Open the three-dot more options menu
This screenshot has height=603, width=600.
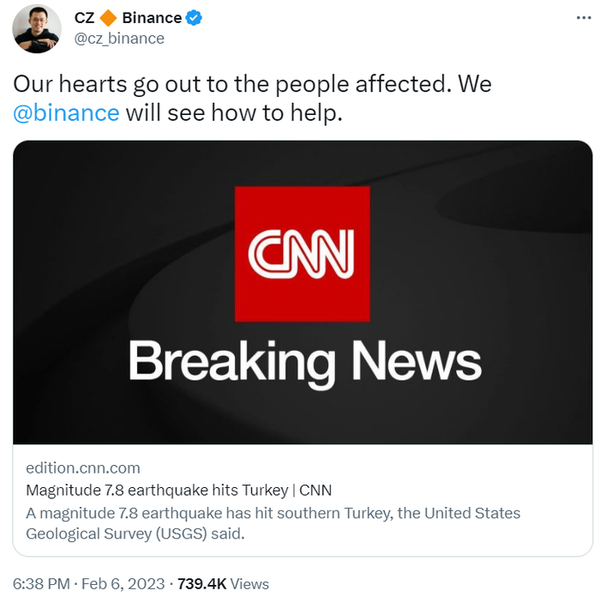tap(583, 19)
